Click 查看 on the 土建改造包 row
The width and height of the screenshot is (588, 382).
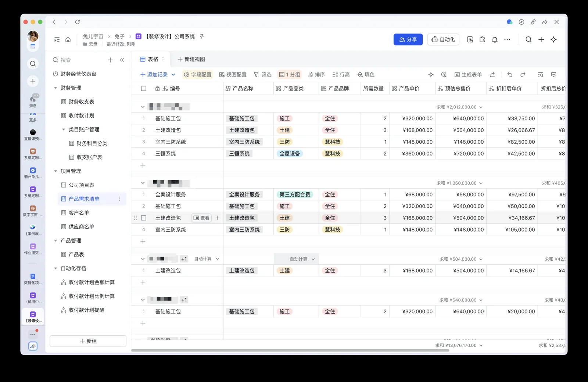[x=201, y=218]
